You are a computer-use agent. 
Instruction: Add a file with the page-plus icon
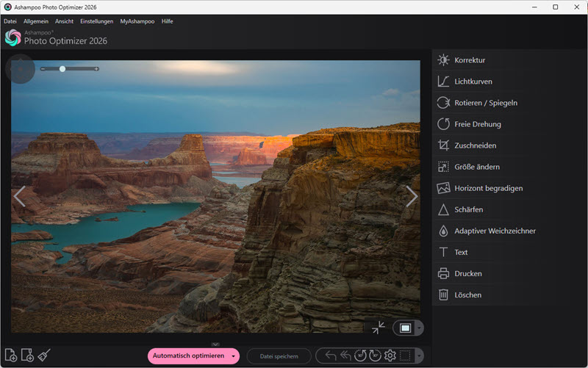11,356
